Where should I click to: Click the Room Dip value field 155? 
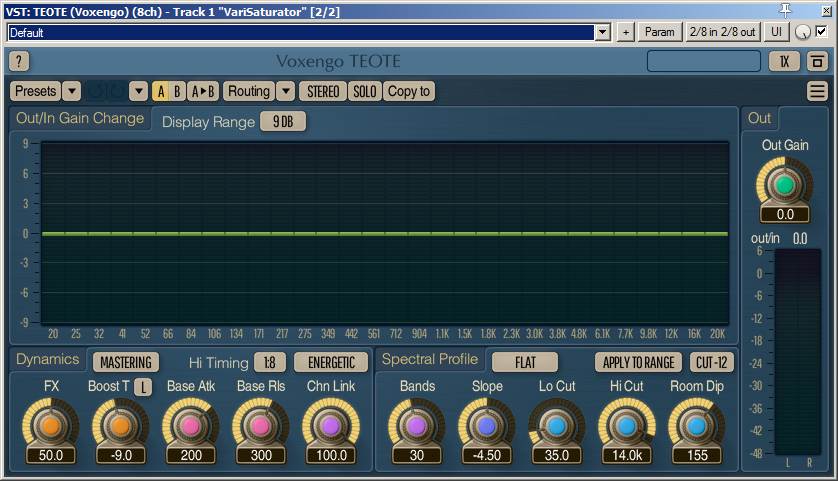[697, 455]
